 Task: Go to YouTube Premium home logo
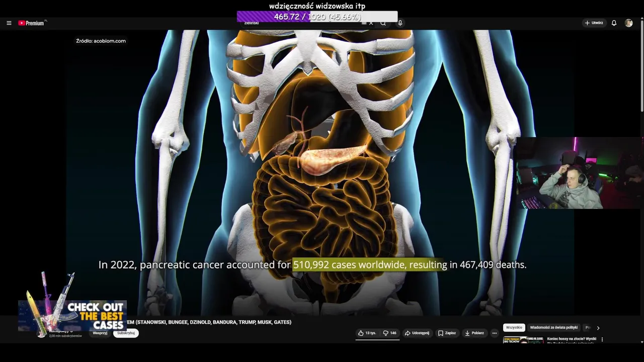coord(32,23)
